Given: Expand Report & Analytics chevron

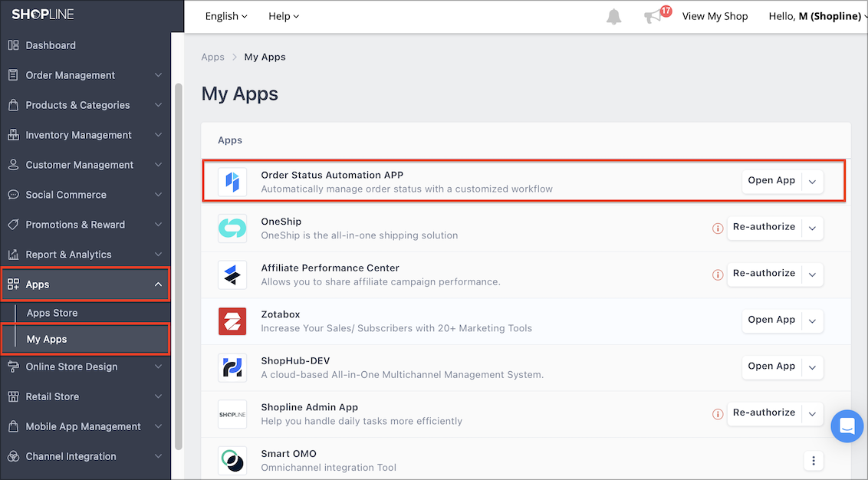Looking at the screenshot, I should click(x=158, y=255).
